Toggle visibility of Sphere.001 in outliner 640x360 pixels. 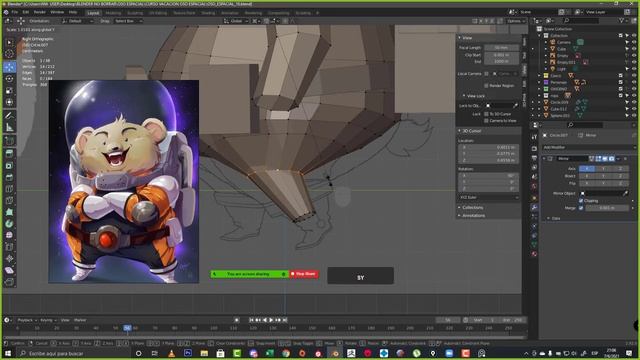(634, 116)
